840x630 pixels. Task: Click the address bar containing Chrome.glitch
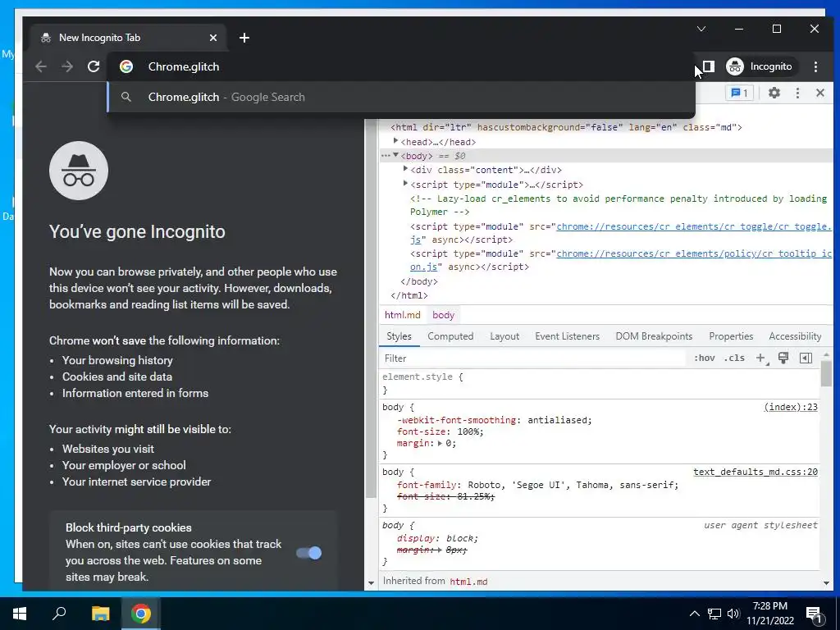coord(400,66)
